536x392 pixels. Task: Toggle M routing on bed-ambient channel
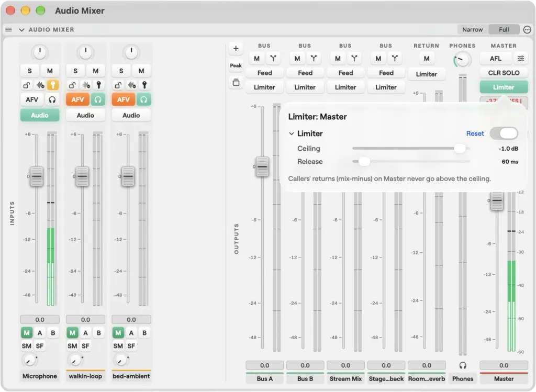click(118, 333)
